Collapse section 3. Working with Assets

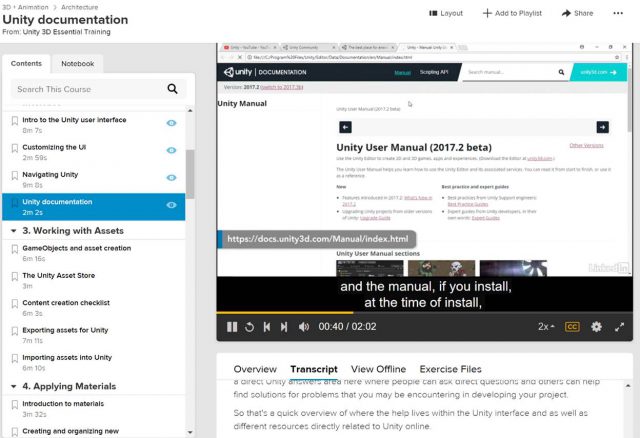[13, 231]
